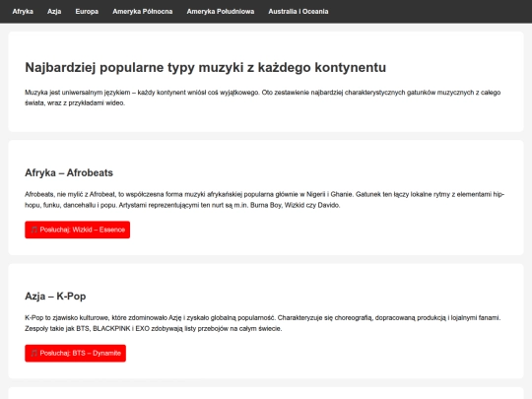Viewport: 532px width, 399px height.
Task: Open the Afryka navigation link
Action: point(23,12)
